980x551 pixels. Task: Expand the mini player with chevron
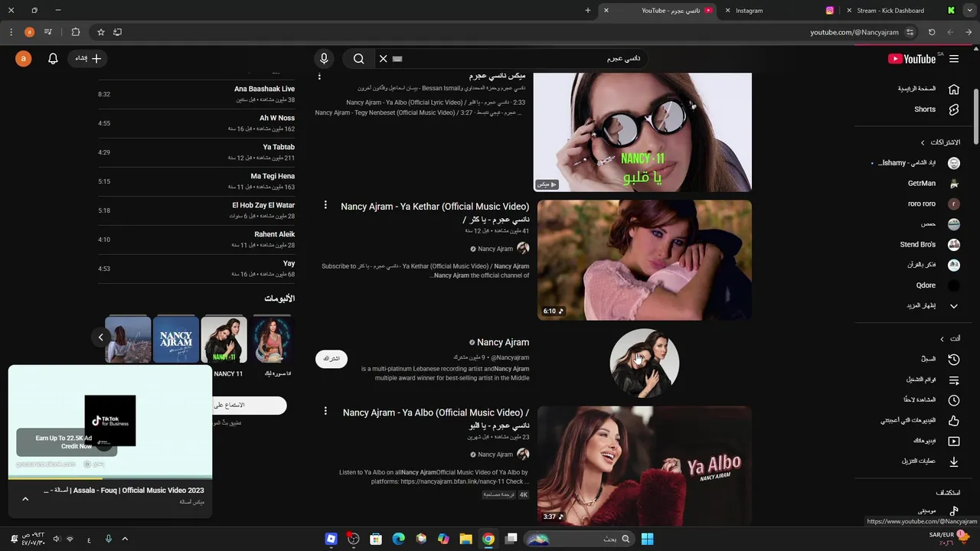(x=25, y=499)
